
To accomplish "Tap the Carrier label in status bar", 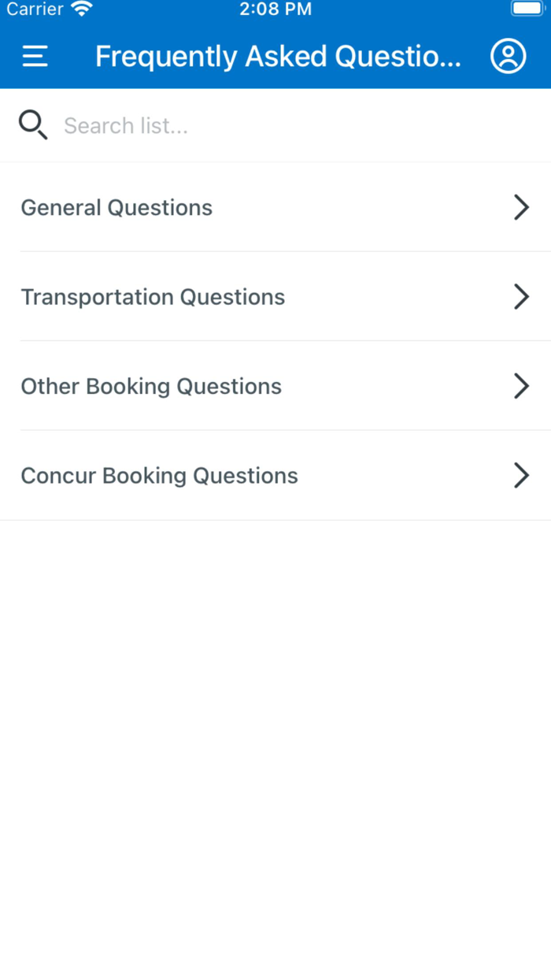I will [x=35, y=9].
